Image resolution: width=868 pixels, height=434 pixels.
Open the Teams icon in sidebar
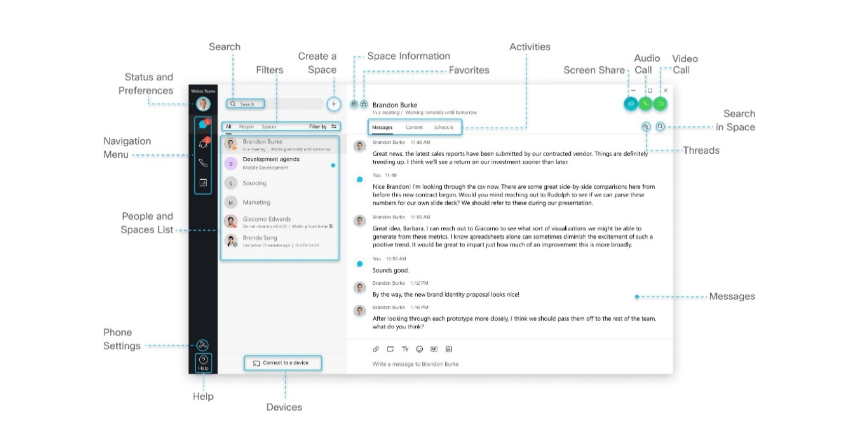tap(203, 143)
